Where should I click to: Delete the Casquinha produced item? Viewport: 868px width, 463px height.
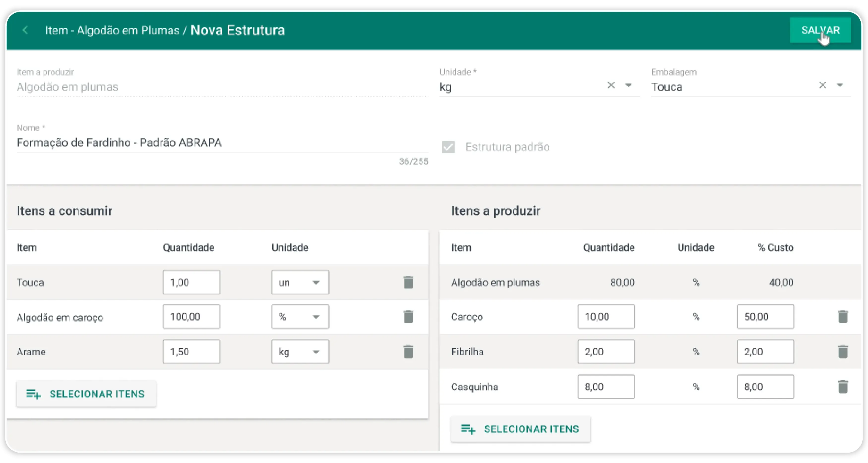click(x=842, y=387)
